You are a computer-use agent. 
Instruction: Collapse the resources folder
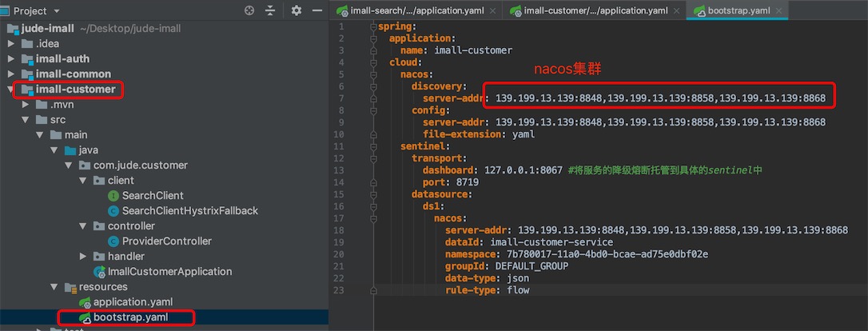click(x=54, y=287)
